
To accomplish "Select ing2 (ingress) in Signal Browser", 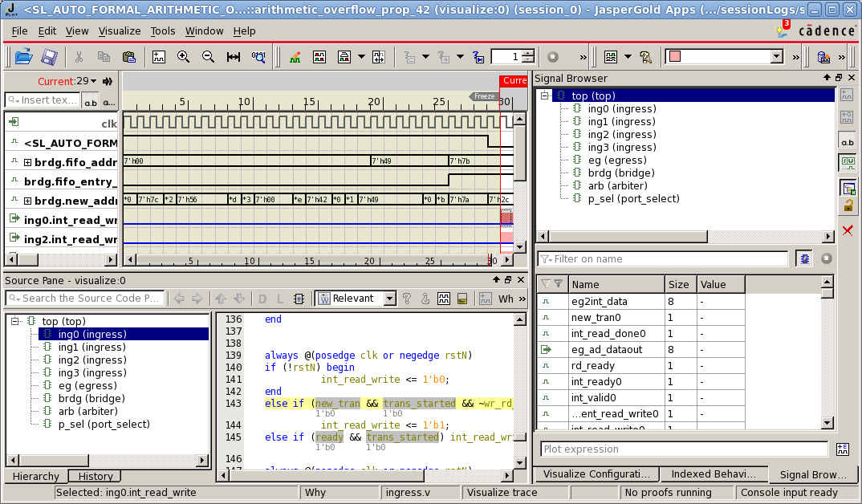I will [622, 134].
